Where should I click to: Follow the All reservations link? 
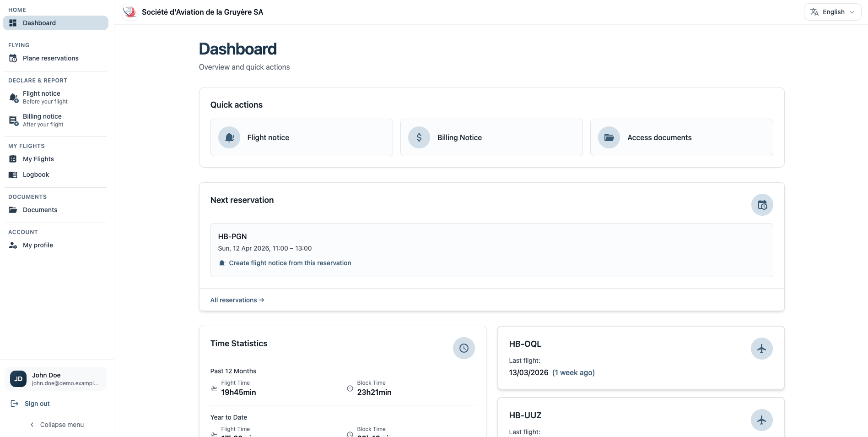point(237,300)
